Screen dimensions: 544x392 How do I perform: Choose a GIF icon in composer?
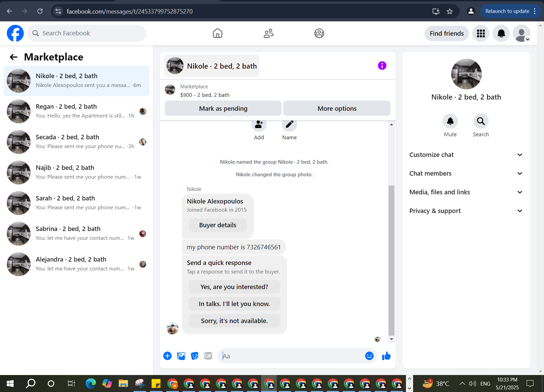point(208,356)
